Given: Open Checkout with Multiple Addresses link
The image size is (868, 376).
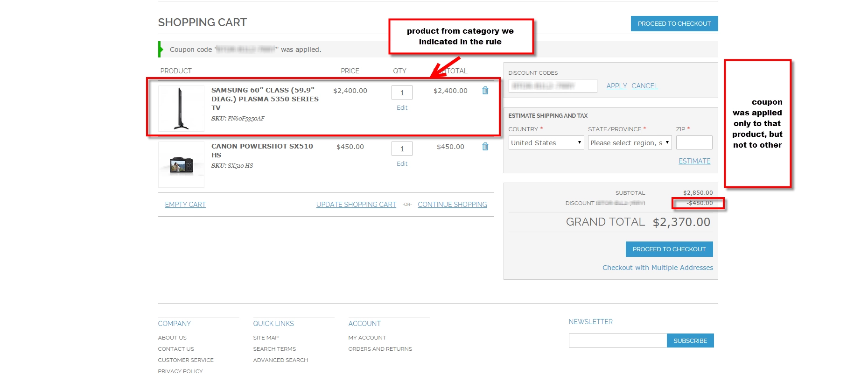Looking at the screenshot, I should [x=658, y=268].
